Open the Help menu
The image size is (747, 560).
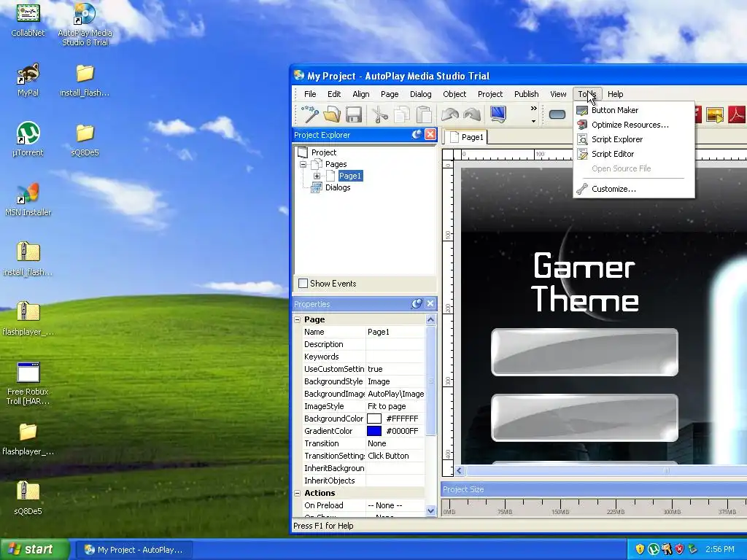click(615, 94)
